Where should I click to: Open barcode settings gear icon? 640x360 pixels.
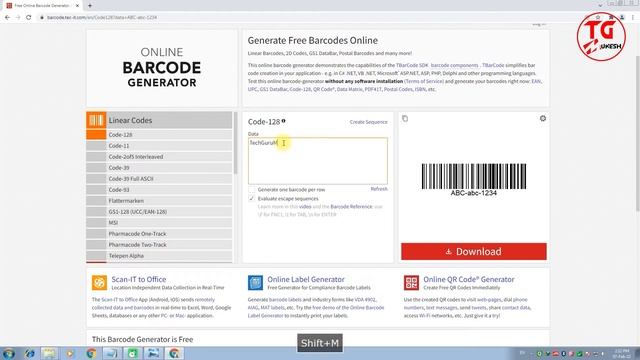(x=542, y=118)
